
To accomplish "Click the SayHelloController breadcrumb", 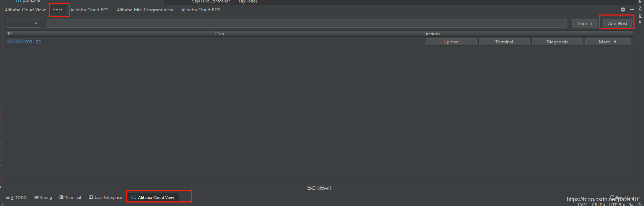I will pos(211,1).
